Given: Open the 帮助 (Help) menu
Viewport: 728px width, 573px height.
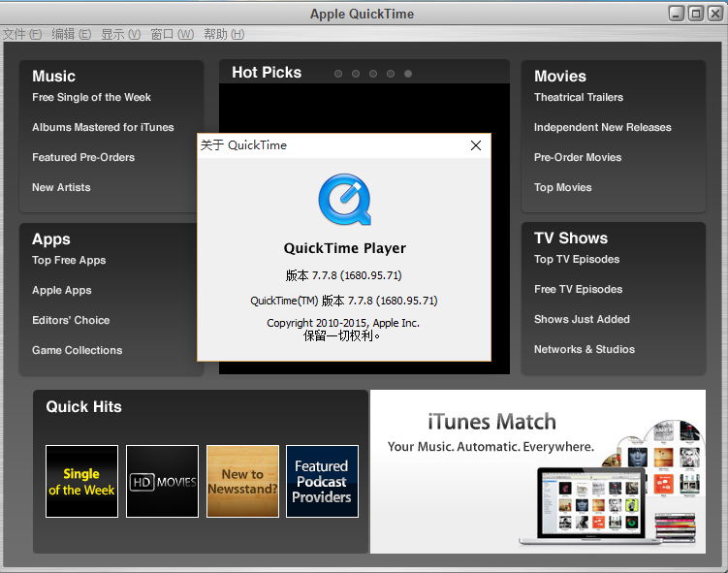Looking at the screenshot, I should pos(223,34).
